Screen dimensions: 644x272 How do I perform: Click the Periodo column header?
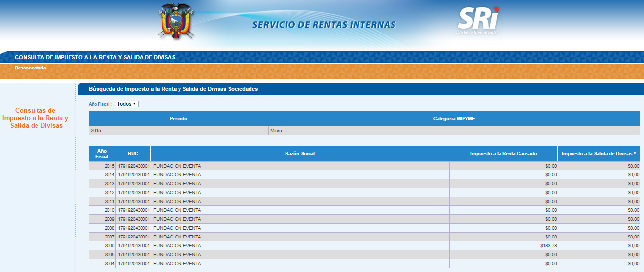pyautogui.click(x=178, y=119)
